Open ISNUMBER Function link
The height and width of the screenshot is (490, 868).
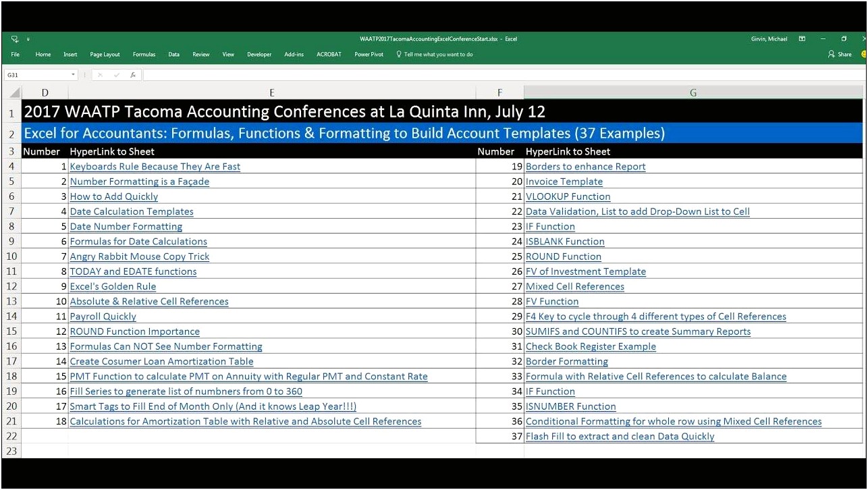point(571,406)
